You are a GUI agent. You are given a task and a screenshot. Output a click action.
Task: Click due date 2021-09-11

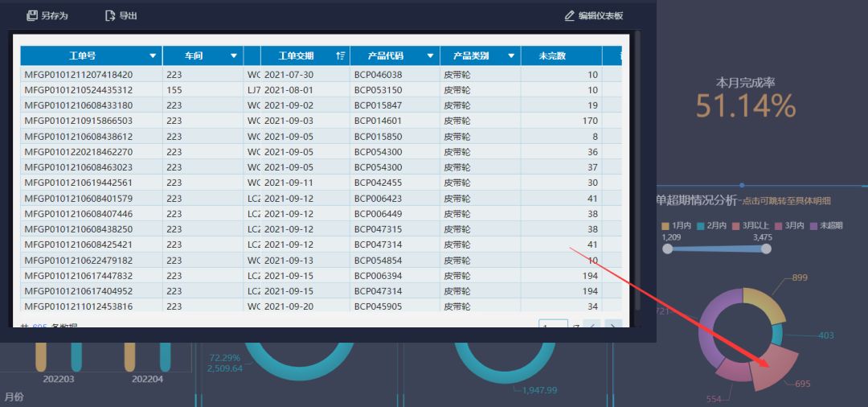(289, 183)
